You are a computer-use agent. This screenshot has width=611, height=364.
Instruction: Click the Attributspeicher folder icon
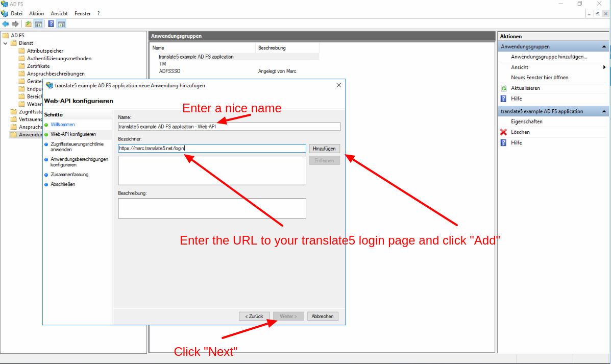[22, 51]
